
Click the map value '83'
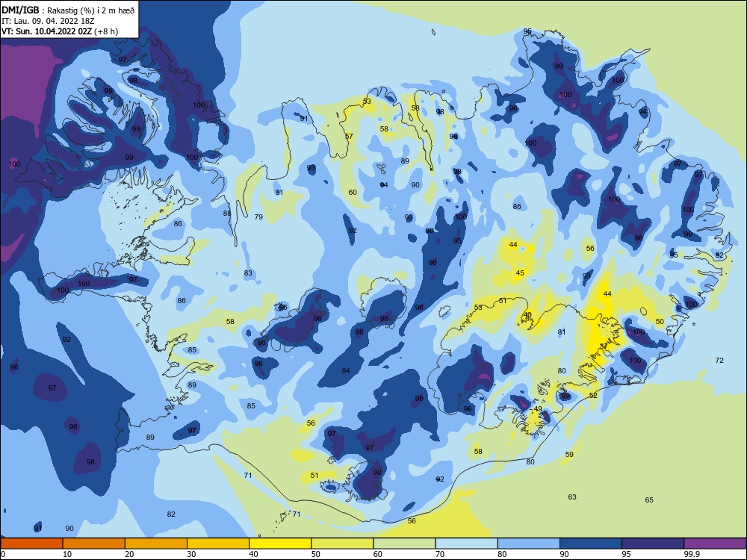248,273
